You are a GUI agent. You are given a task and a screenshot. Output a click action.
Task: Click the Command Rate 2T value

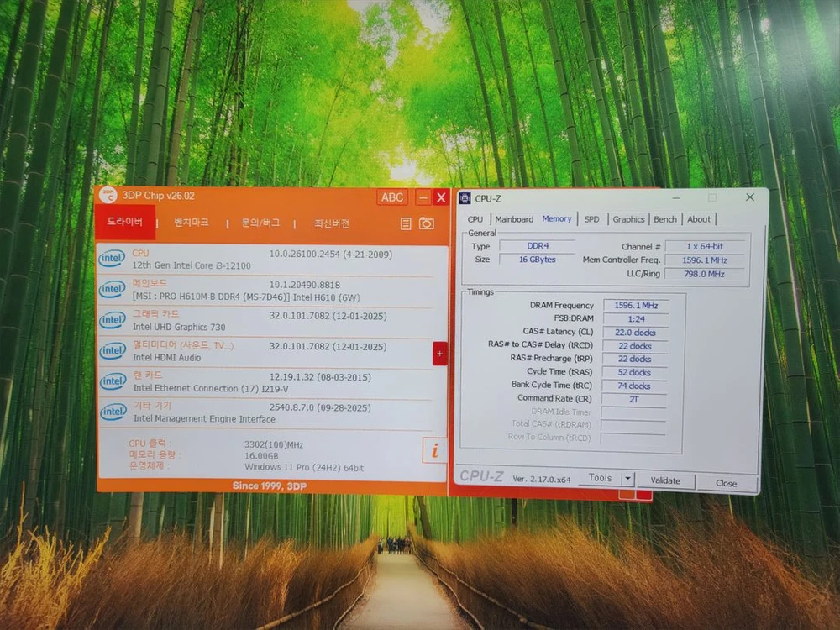633,399
